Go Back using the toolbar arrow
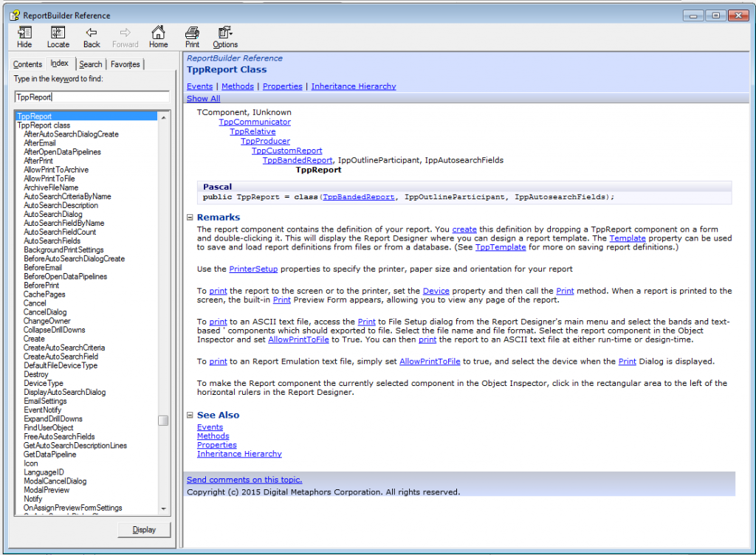The image size is (756, 555). 92,32
